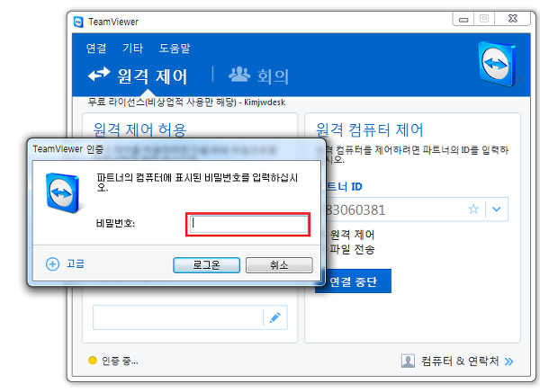
Task: Click the 비밀번호 input field
Action: (248, 224)
